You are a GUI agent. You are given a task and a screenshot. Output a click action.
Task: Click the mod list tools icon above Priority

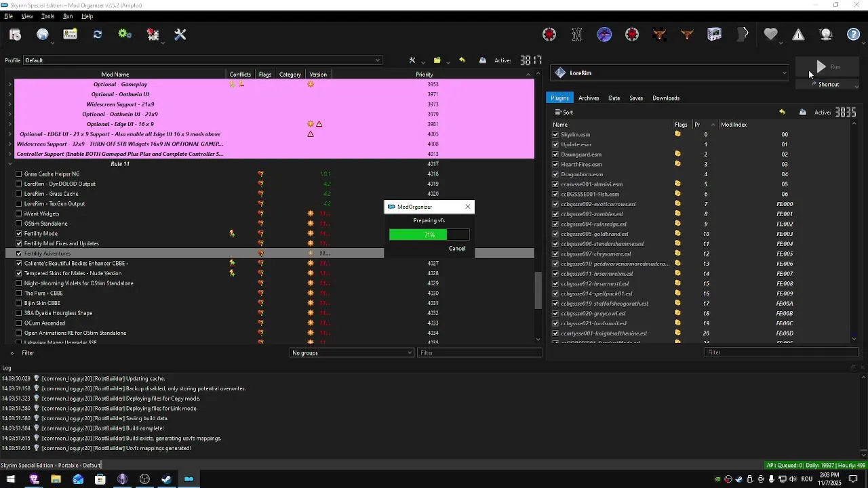(412, 60)
